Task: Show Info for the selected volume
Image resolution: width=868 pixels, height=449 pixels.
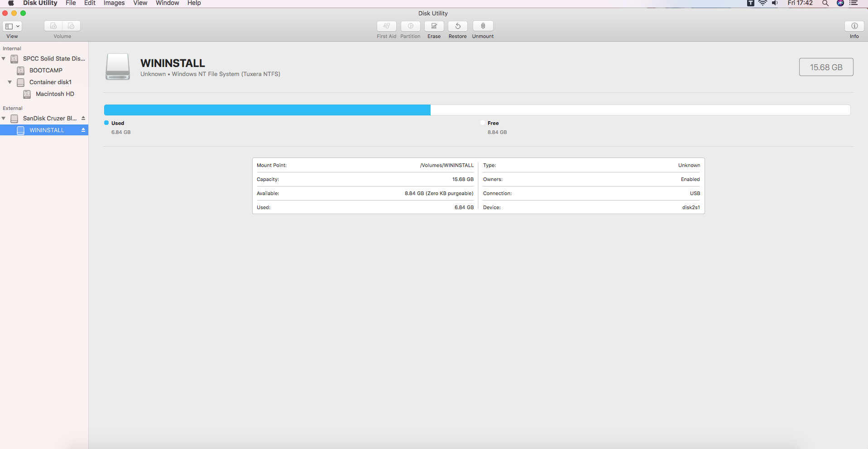Action: (854, 26)
